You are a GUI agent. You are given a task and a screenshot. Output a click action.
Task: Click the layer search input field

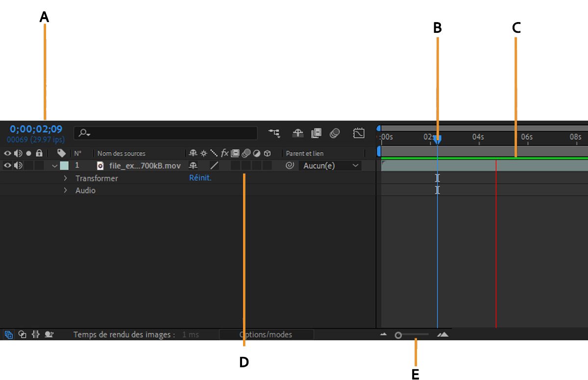[166, 133]
